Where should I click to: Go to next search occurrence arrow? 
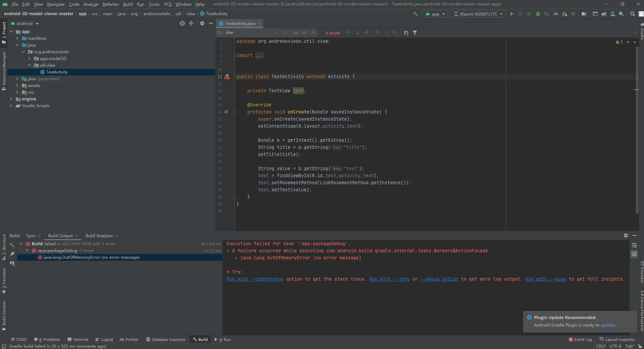click(x=358, y=33)
